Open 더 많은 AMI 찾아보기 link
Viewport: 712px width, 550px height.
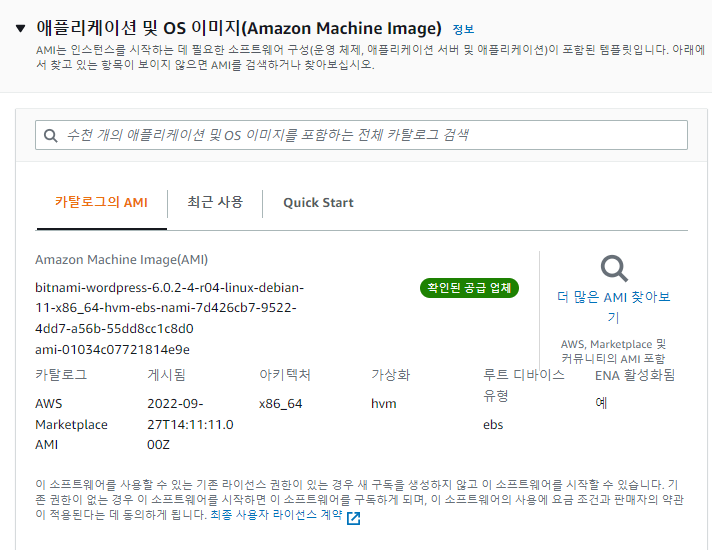pos(613,307)
